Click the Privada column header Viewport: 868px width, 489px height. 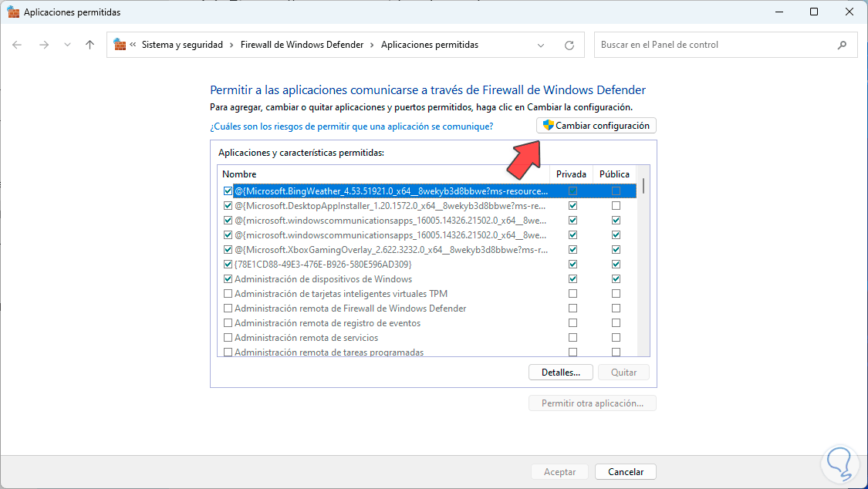[571, 174]
